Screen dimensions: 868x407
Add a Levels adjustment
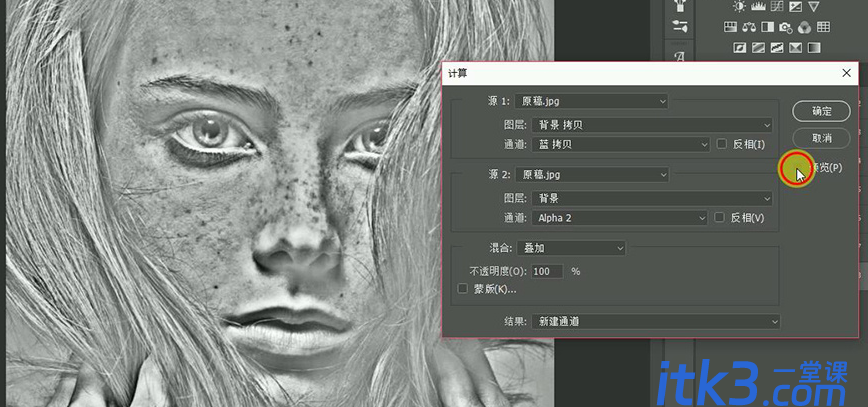coord(757,7)
